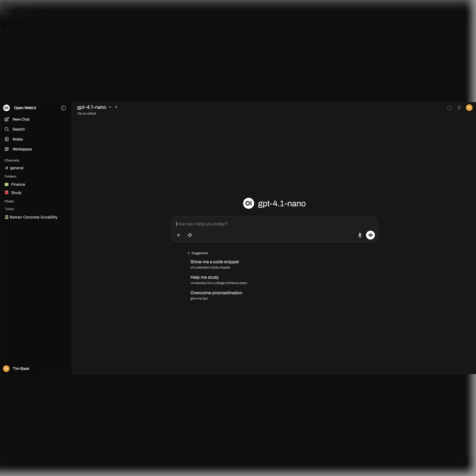
Task: Click the center gpt-4.1-nano model logo
Action: [248, 203]
